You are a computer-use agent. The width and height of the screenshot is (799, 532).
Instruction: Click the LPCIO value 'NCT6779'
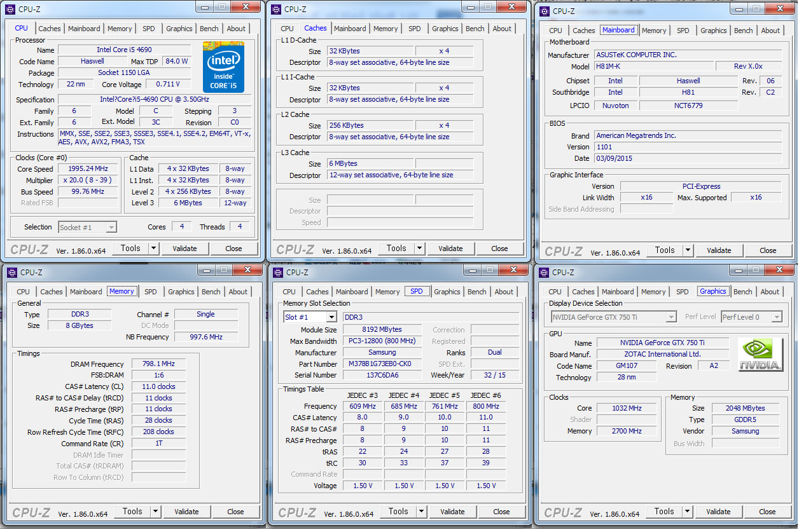pyautogui.click(x=688, y=106)
